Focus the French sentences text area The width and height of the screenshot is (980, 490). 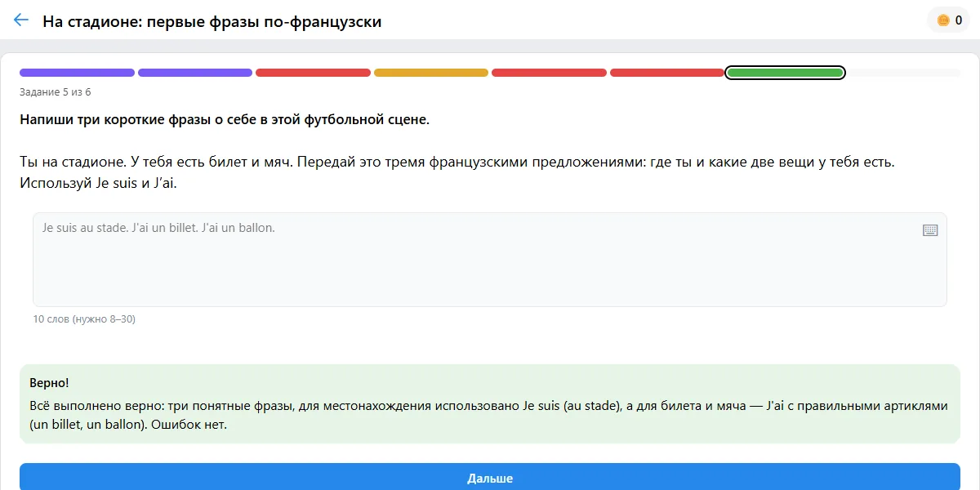click(x=490, y=260)
